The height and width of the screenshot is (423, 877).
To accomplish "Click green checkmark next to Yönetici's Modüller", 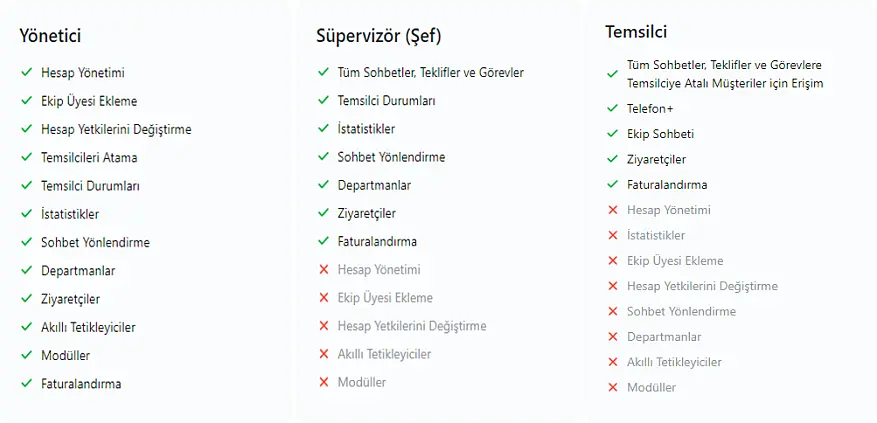I will (x=26, y=355).
